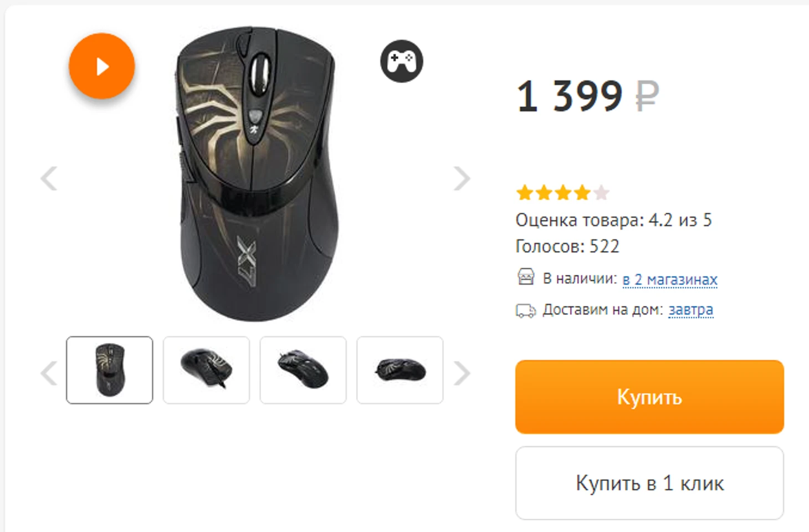This screenshot has width=809, height=532.
Task: Select the fourth thumbnail, side view
Action: click(400, 370)
